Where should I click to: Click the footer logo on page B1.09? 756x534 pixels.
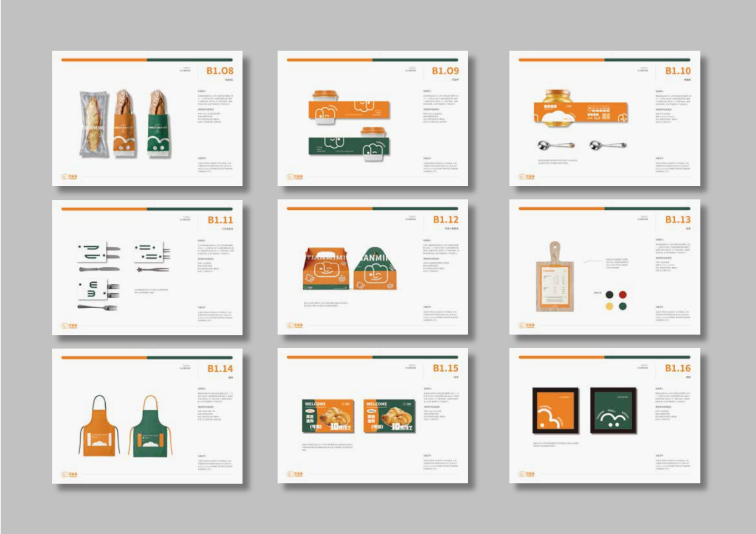tap(295, 177)
